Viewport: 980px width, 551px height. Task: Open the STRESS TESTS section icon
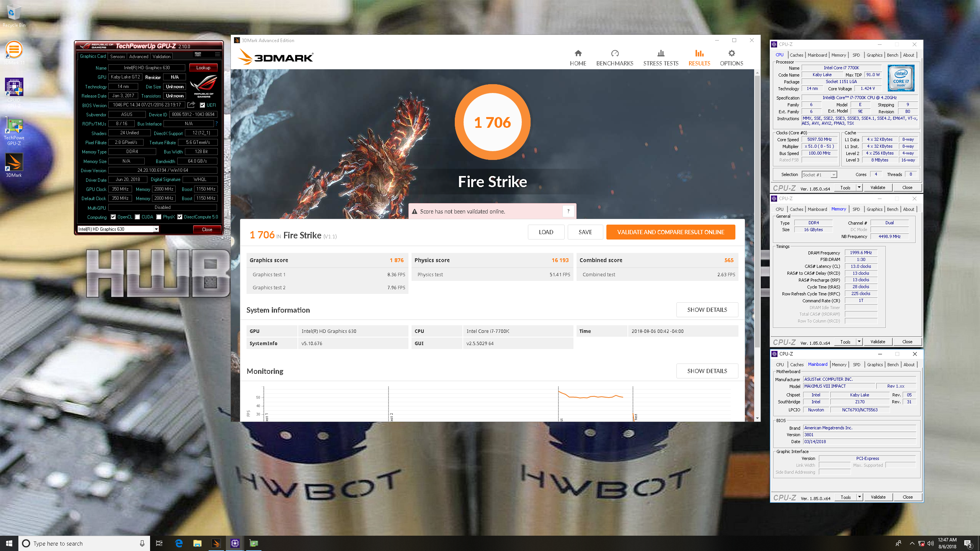click(661, 53)
